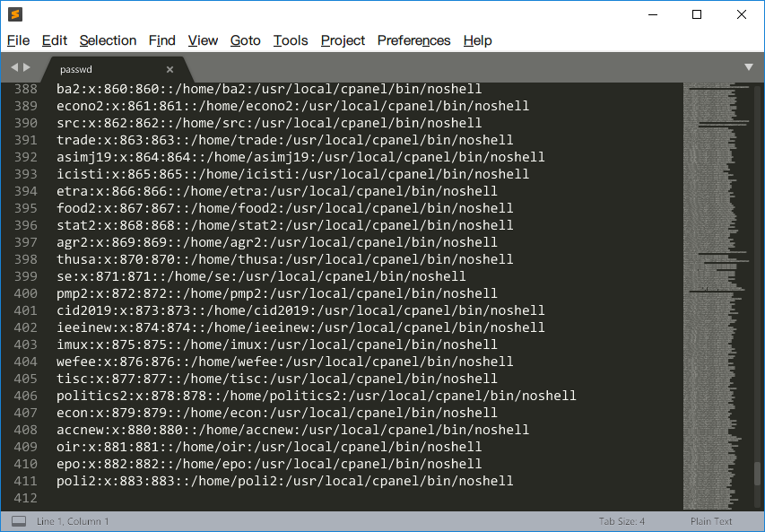Image resolution: width=765 pixels, height=532 pixels.
Task: Place cursor on the oir line
Action: pos(269,447)
